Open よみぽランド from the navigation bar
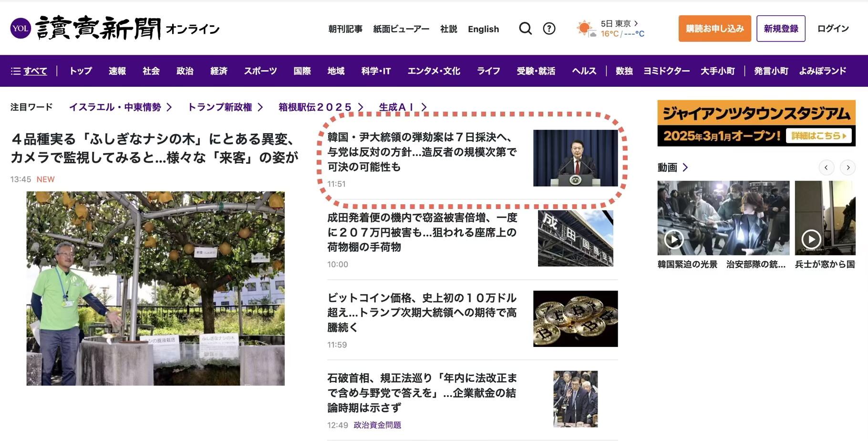The height and width of the screenshot is (441, 868). [823, 71]
